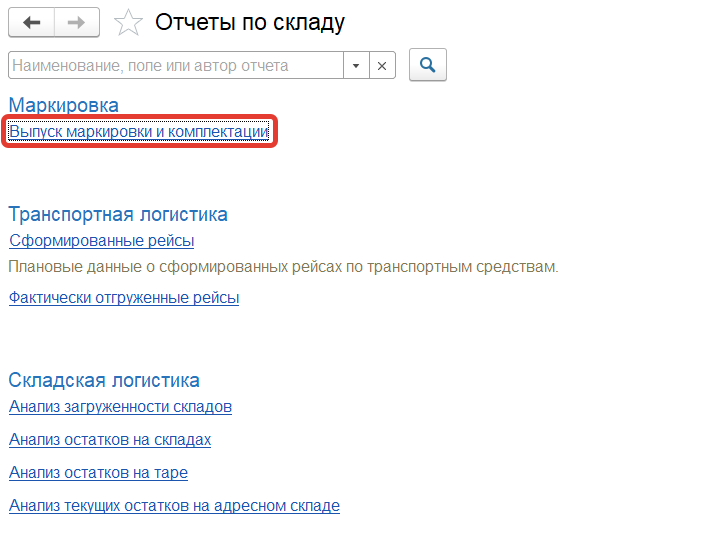The image size is (720, 556).
Task: Open Выпуск маркировки и комплектации report
Action: point(139,132)
